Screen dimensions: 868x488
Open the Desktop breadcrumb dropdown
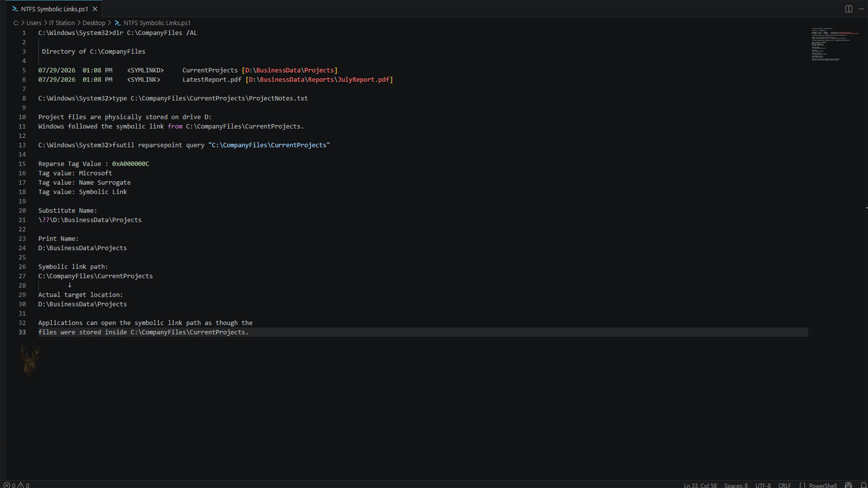(94, 23)
